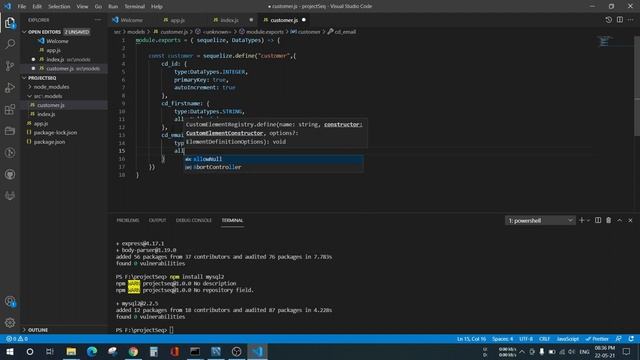Click the errors and warnings status indicator

[x=17, y=339]
